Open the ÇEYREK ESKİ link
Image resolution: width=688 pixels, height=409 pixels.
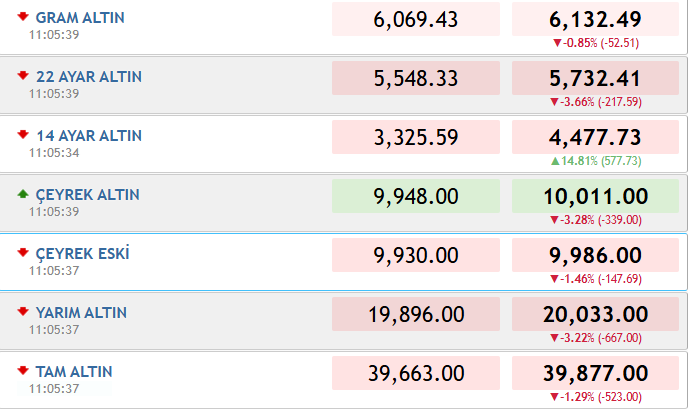[82, 254]
